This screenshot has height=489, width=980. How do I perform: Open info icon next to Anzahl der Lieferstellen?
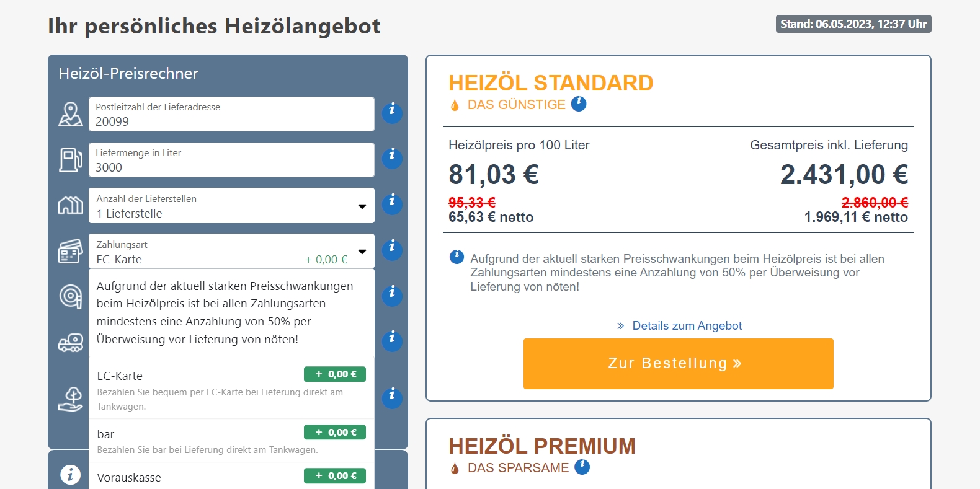click(392, 203)
